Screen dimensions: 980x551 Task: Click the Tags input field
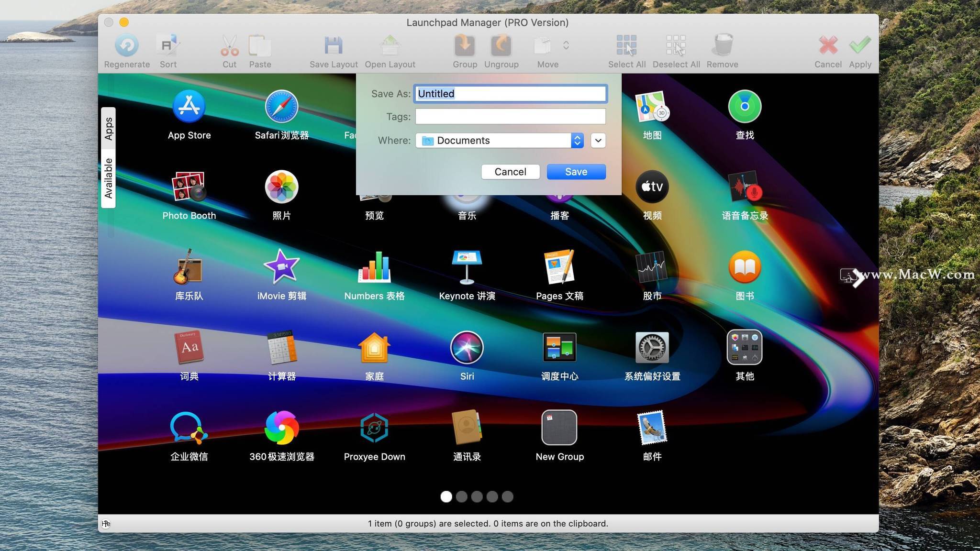pos(511,116)
